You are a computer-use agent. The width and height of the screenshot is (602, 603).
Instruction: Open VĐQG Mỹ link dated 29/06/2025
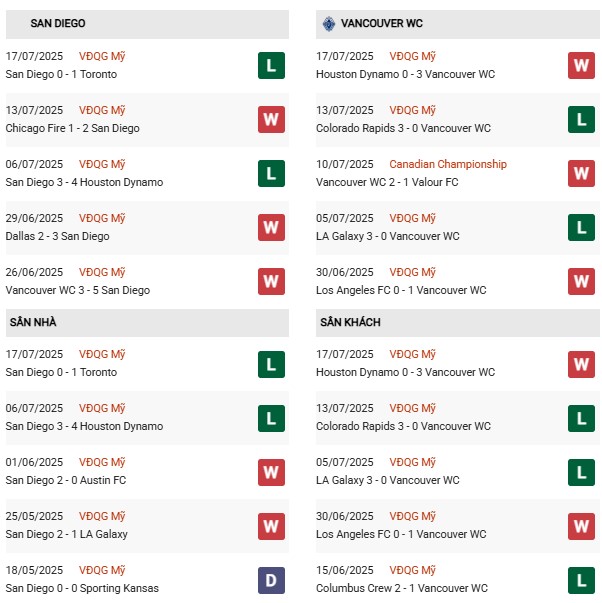tap(103, 218)
